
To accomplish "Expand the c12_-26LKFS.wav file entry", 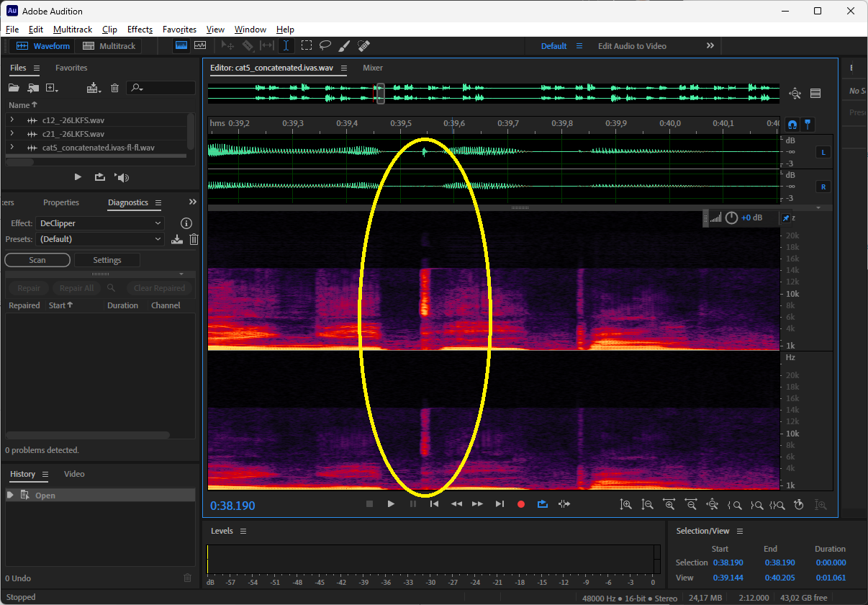I will [x=12, y=120].
